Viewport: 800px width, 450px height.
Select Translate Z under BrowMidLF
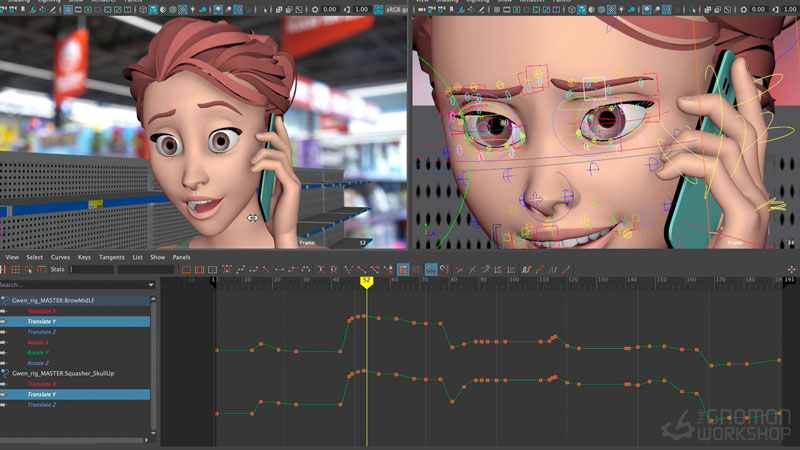[x=41, y=332]
